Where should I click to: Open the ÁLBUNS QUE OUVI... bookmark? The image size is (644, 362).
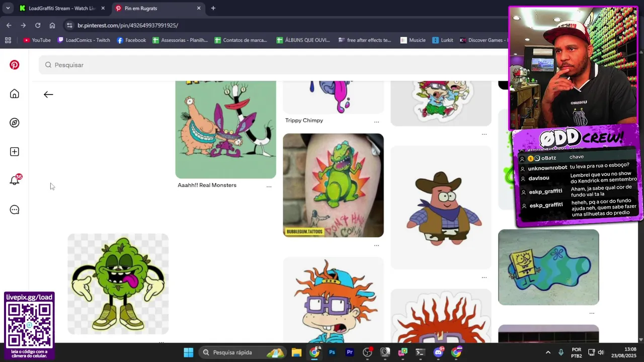click(303, 40)
